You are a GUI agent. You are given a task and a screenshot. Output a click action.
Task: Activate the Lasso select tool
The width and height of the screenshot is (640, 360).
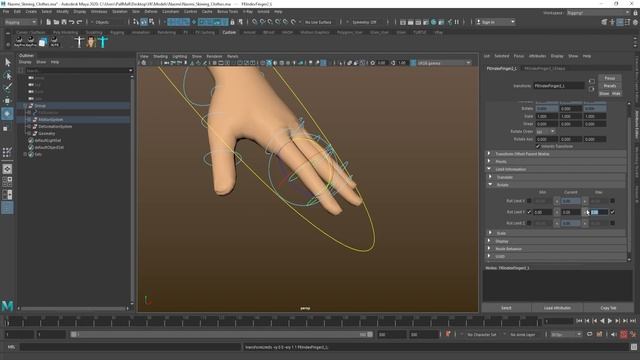coord(7,75)
